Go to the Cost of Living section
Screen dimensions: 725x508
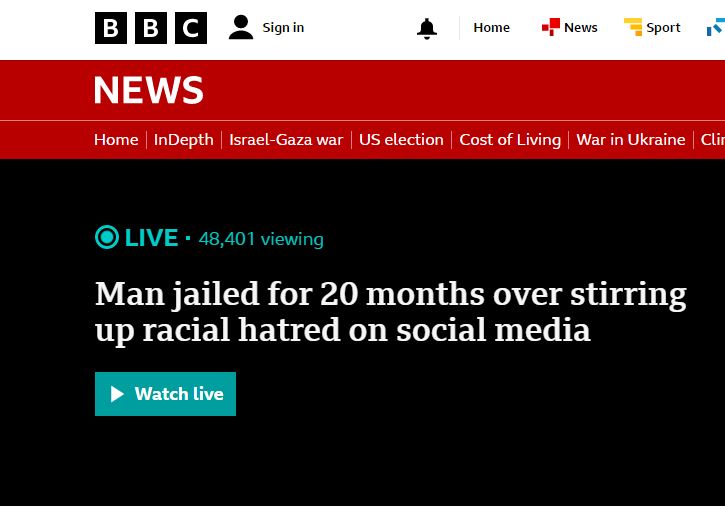[x=510, y=140]
